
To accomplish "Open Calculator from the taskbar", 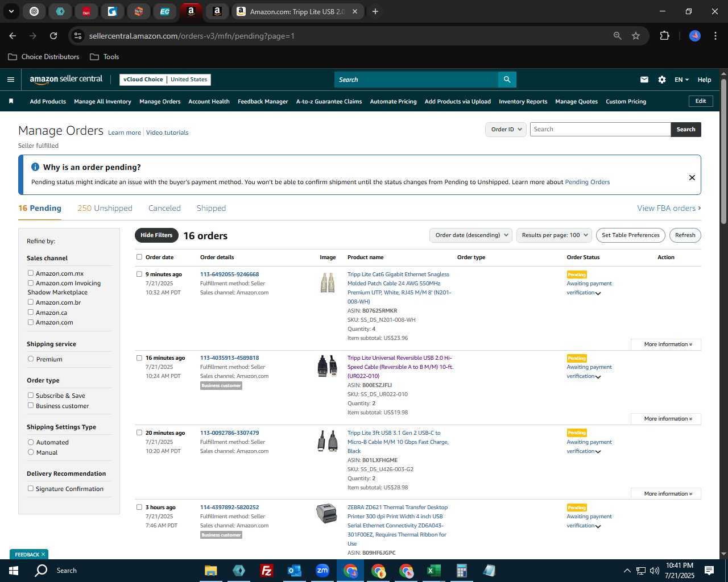I will click(461, 571).
